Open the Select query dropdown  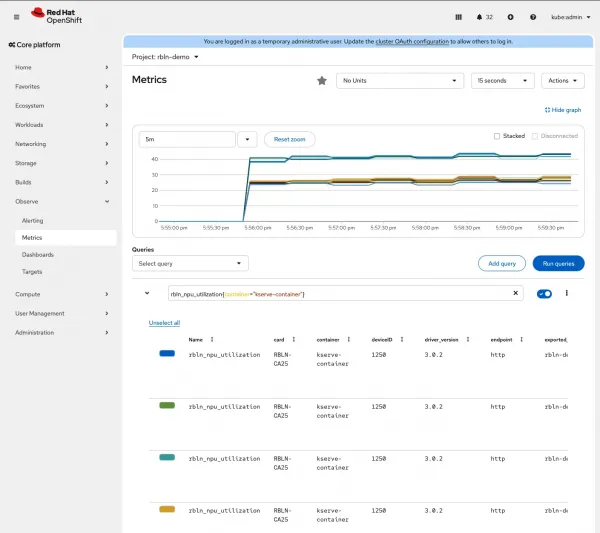coord(190,263)
